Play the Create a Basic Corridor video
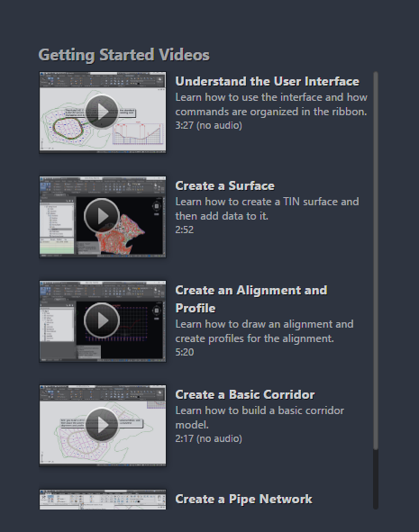 tap(102, 425)
